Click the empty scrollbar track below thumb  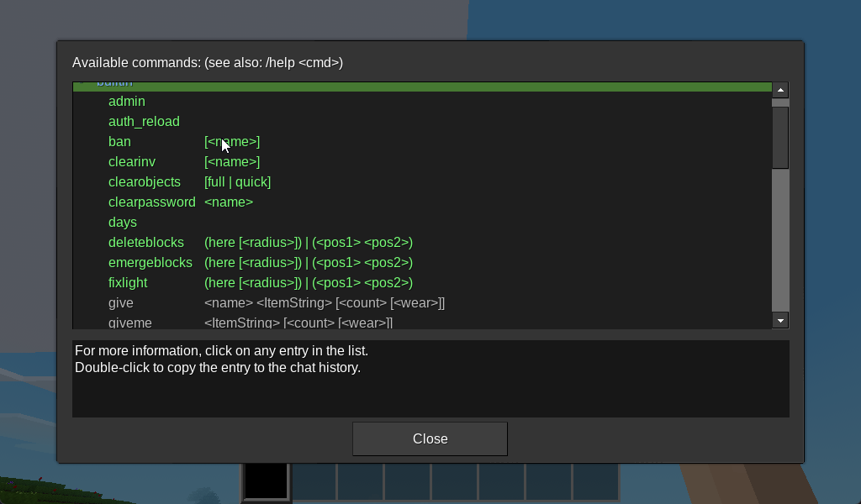[x=780, y=240]
